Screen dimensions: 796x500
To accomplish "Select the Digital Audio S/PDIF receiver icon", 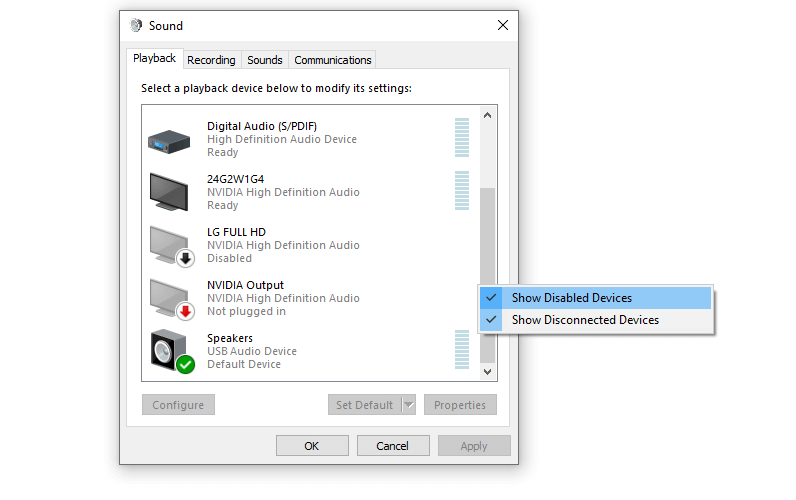I will 169,142.
